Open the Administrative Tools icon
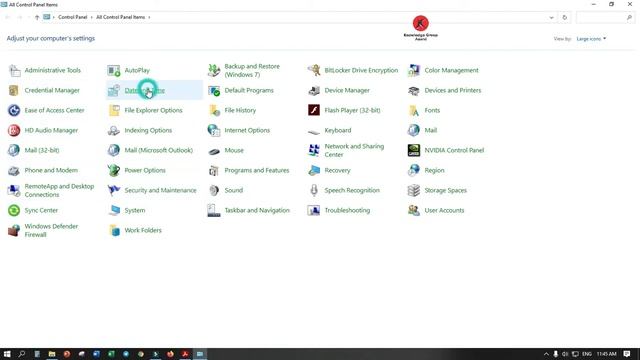640x360 pixels. (14, 70)
